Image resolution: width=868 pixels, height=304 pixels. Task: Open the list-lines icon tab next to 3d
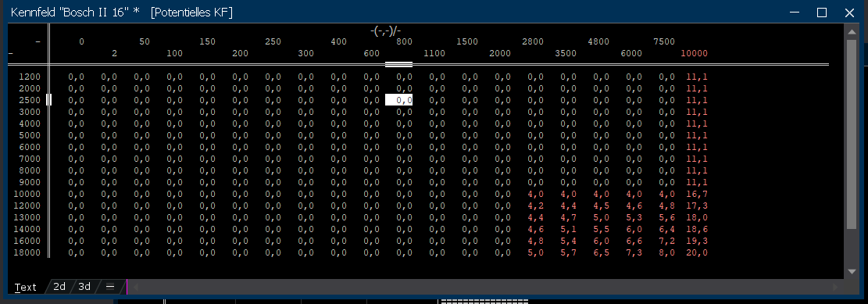point(109,286)
